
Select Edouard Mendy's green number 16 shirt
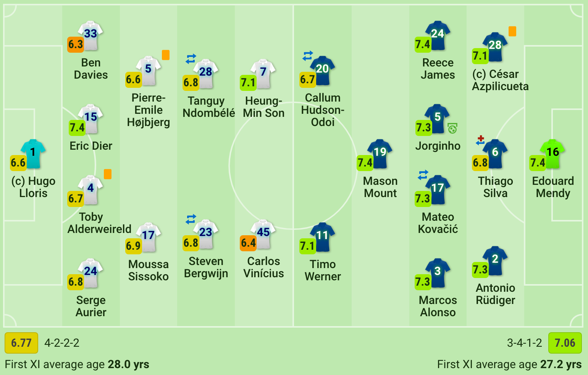(x=552, y=154)
